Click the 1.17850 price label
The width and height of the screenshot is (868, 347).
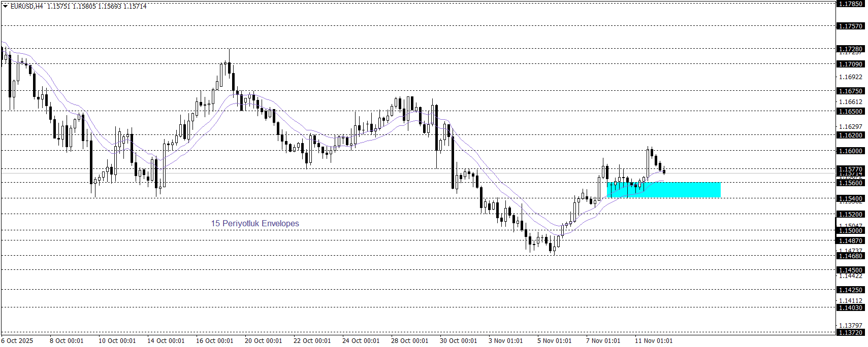coord(850,4)
